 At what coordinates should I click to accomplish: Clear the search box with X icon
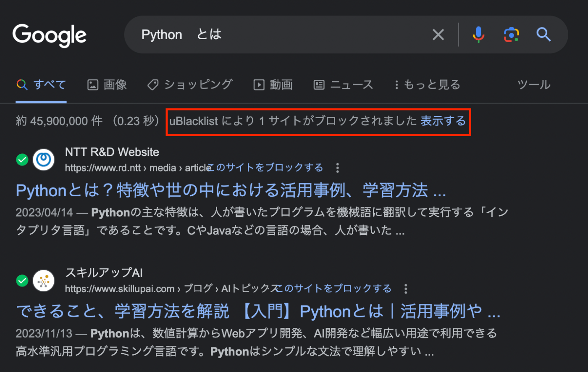pos(438,34)
